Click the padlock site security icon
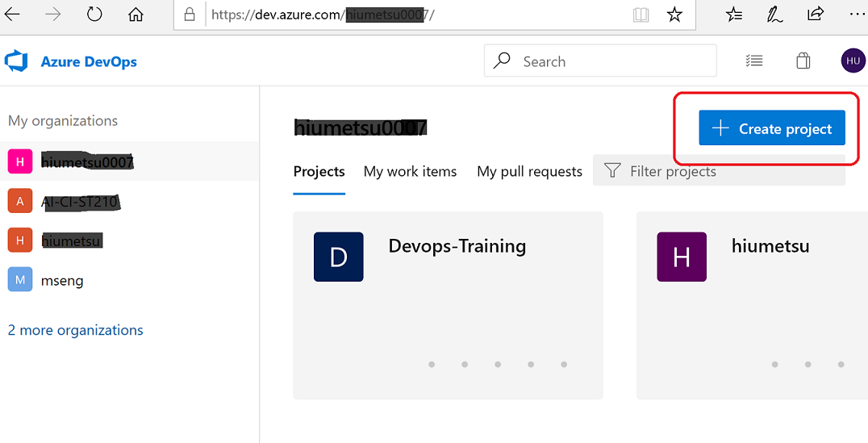The image size is (868, 443). point(190,15)
